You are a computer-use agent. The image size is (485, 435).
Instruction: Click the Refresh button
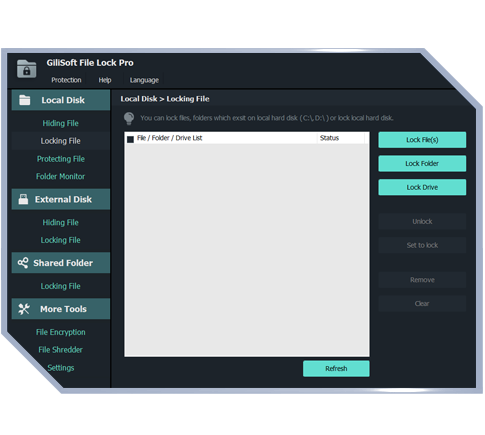[336, 369]
